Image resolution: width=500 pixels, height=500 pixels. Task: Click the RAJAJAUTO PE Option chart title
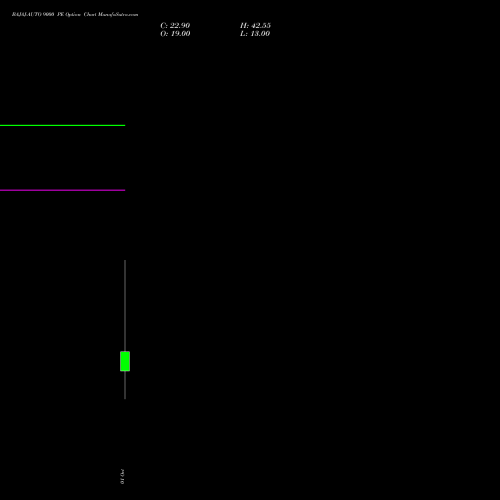tap(75, 14)
